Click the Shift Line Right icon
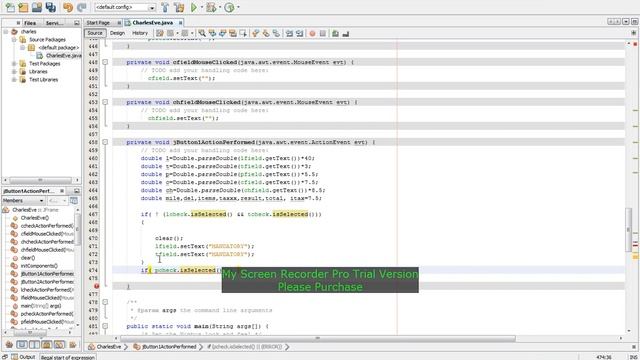The height and width of the screenshot is (360, 640). tap(300, 33)
